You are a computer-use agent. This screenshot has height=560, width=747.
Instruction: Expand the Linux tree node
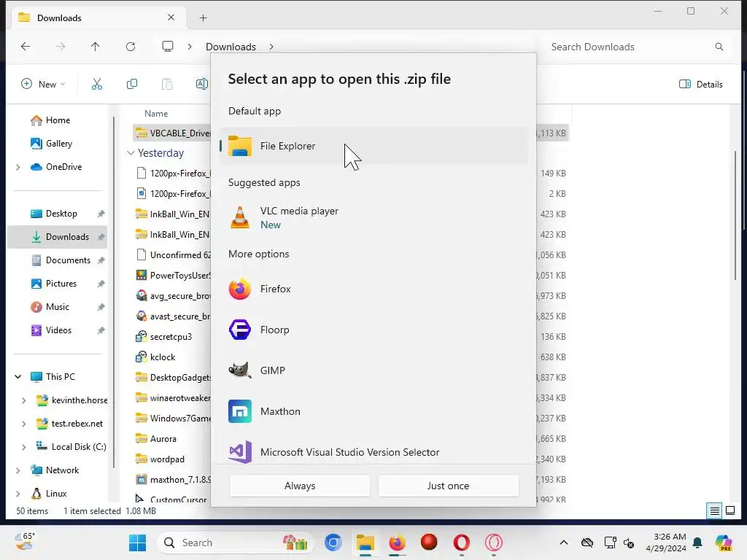pyautogui.click(x=18, y=494)
